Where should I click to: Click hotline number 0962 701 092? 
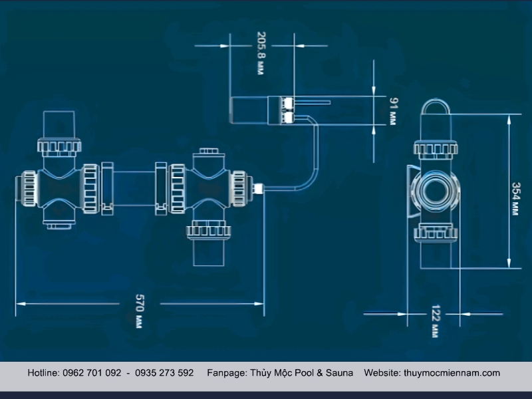[x=92, y=373]
